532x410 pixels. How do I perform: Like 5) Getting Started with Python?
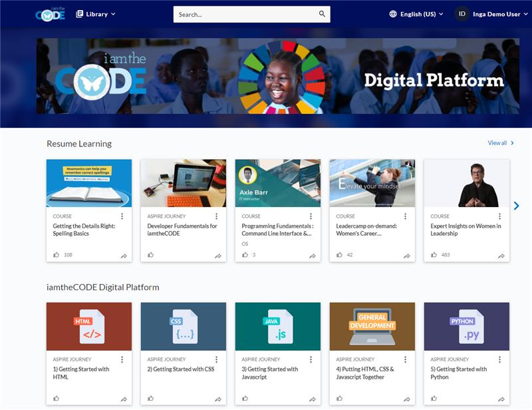[x=434, y=398]
